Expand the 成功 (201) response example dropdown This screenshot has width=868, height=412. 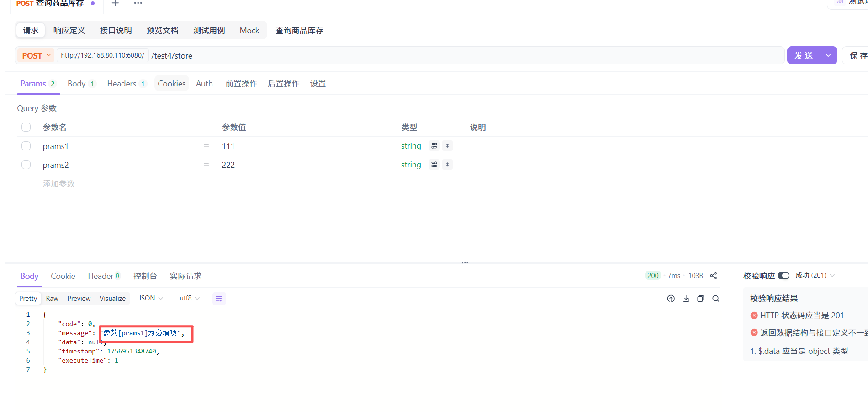(833, 275)
